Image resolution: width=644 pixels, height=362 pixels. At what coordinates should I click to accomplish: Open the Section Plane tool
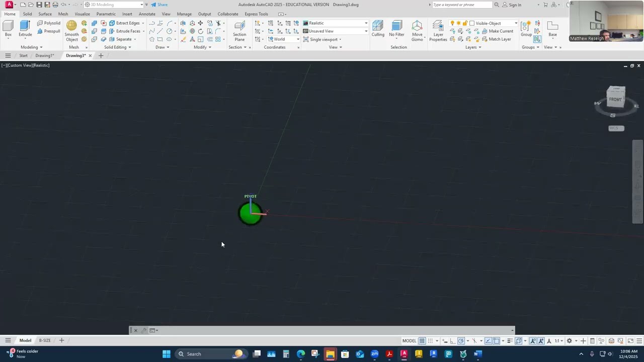click(x=239, y=31)
